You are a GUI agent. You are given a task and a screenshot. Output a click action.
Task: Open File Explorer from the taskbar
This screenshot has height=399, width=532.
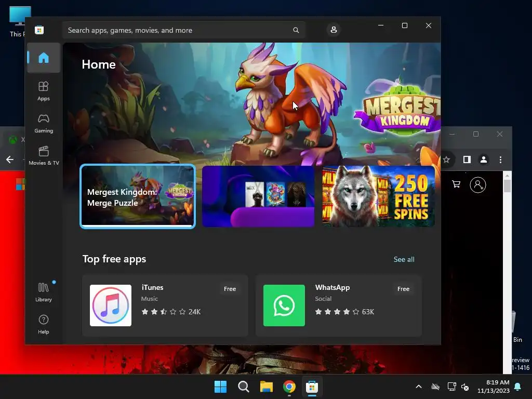coord(267,387)
